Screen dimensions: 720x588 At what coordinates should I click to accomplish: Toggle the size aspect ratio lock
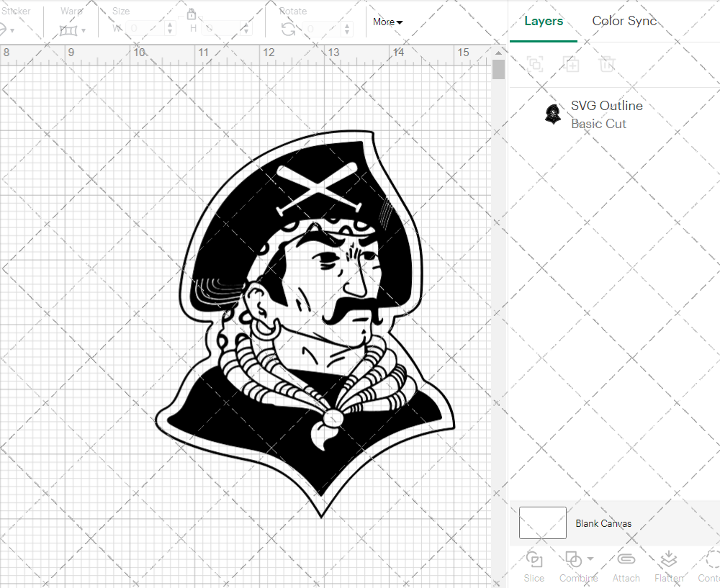pos(192,14)
